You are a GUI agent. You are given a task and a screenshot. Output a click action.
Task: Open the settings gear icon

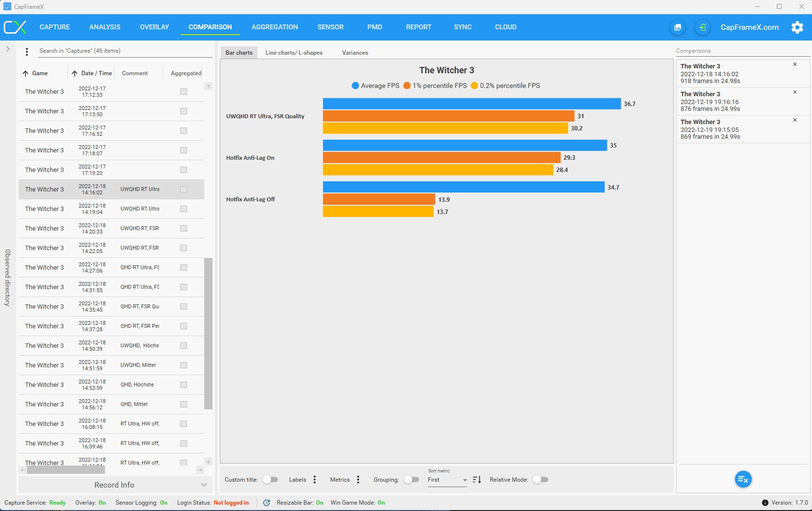point(797,27)
